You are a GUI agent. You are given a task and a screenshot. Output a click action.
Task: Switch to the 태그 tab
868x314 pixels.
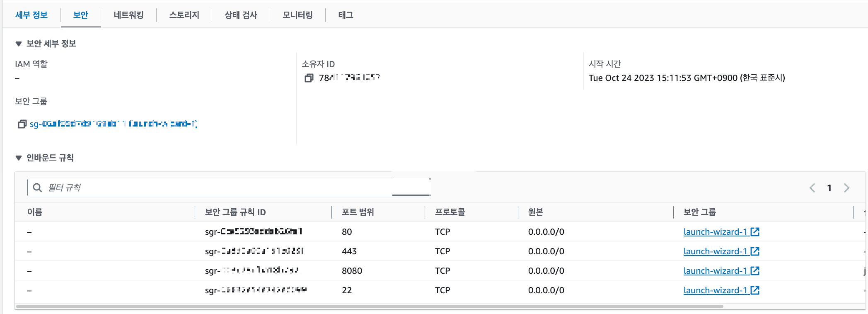[x=346, y=15]
